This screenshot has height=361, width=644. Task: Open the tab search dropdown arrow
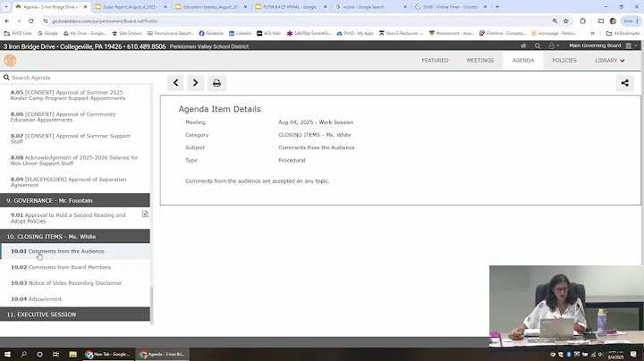click(5, 7)
